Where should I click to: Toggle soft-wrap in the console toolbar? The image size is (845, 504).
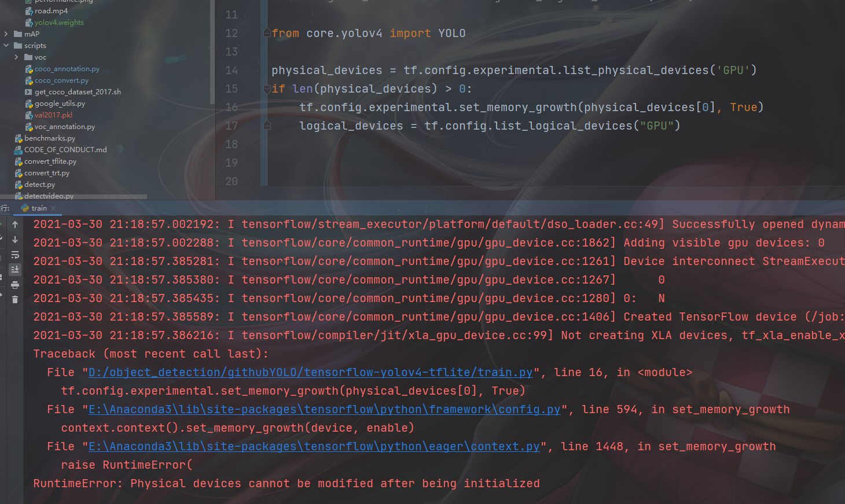tap(15, 255)
